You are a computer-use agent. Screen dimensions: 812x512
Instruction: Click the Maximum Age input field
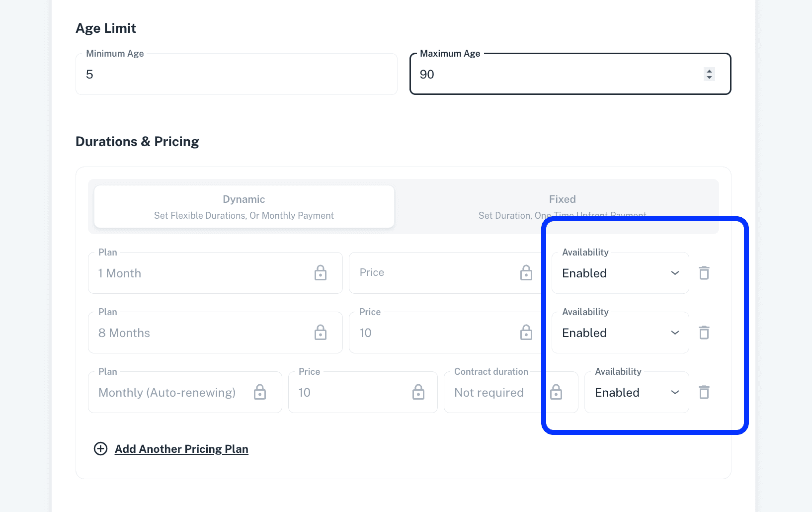point(557,75)
